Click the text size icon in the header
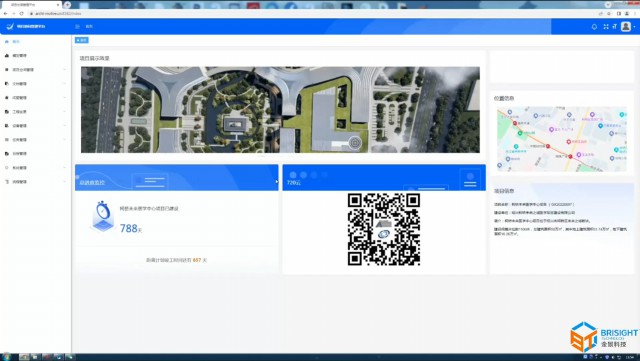Image resolution: width=640 pixels, height=361 pixels. pyautogui.click(x=615, y=27)
